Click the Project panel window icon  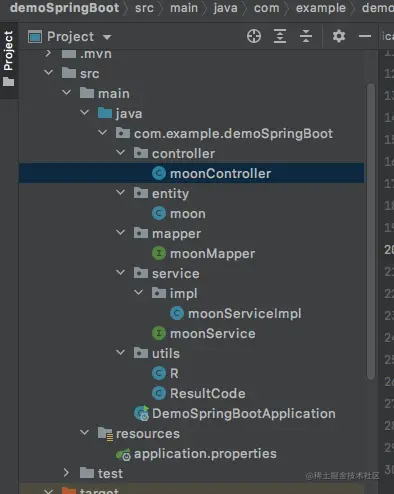coord(35,37)
